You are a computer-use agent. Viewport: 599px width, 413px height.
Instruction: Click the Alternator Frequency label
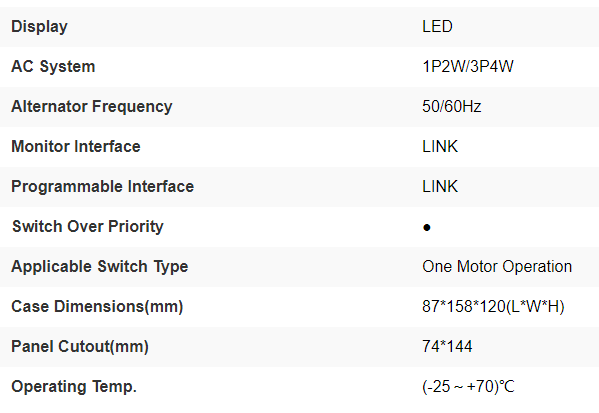(x=92, y=107)
